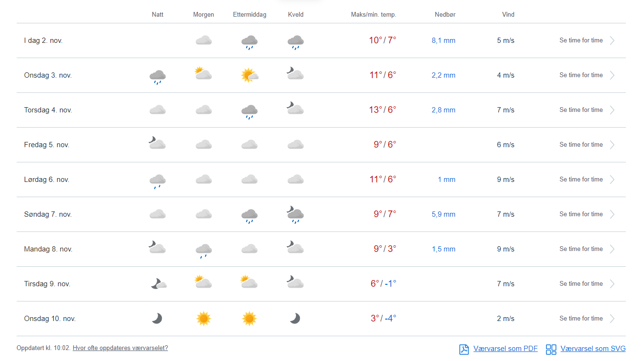
Task: Click Lørdag 6. nov. Natt rain icon
Action: pos(157,181)
